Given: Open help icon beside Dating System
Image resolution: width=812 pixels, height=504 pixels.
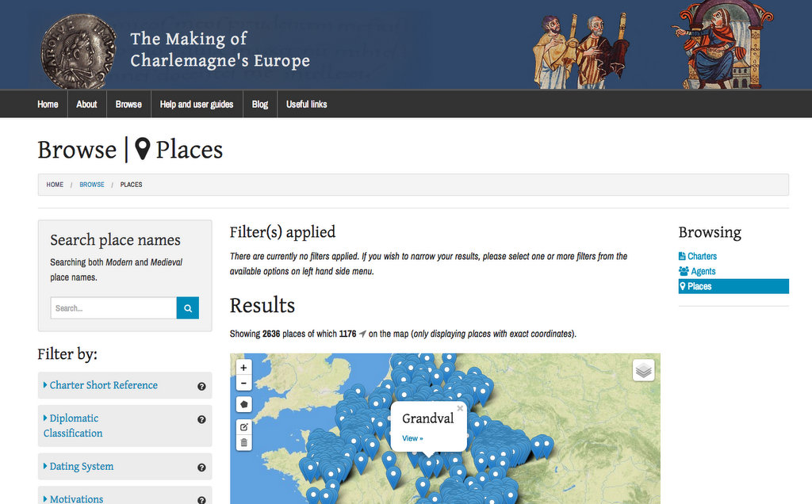Looking at the screenshot, I should click(201, 468).
